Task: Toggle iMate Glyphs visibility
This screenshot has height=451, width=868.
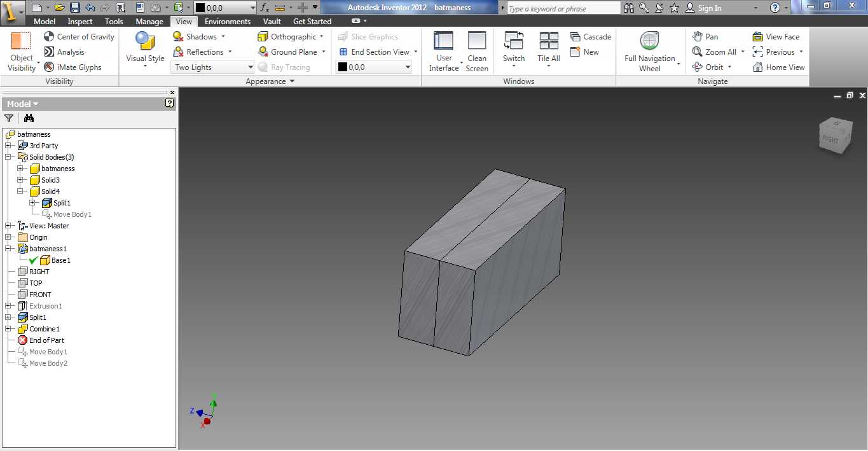Action: click(x=72, y=67)
